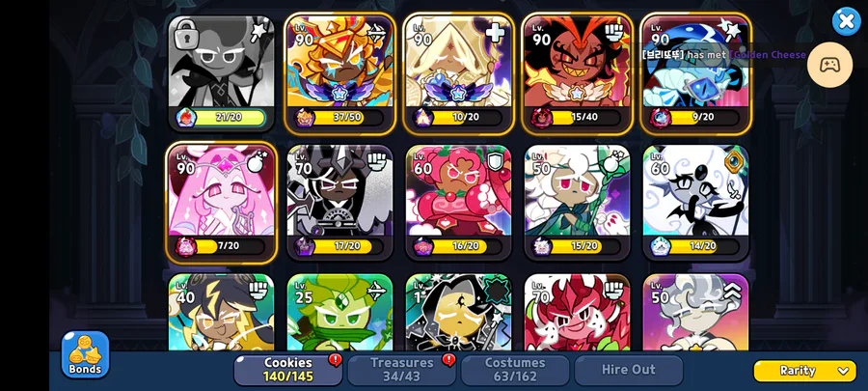Tap the soulstone icon beside 37/50
The width and height of the screenshot is (868, 391).
click(x=305, y=118)
